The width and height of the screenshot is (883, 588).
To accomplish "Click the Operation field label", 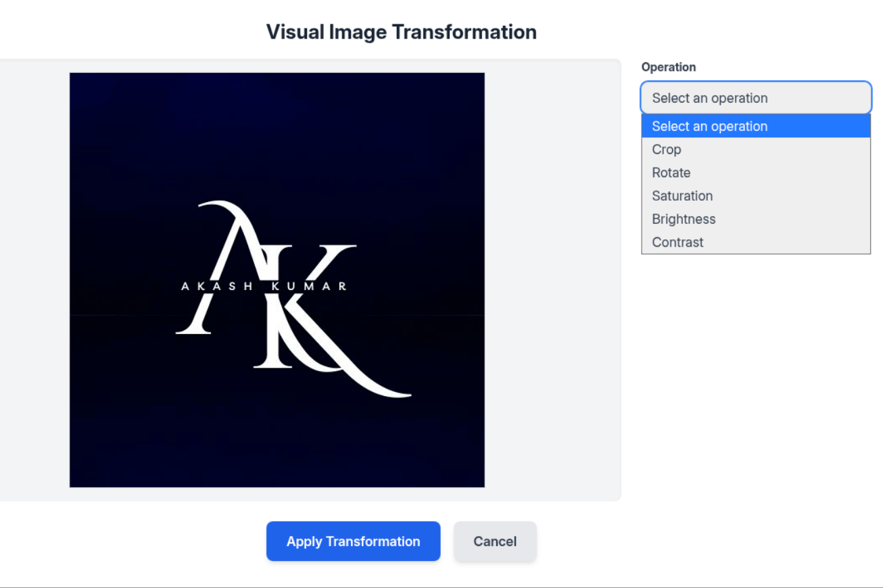I will coord(669,67).
